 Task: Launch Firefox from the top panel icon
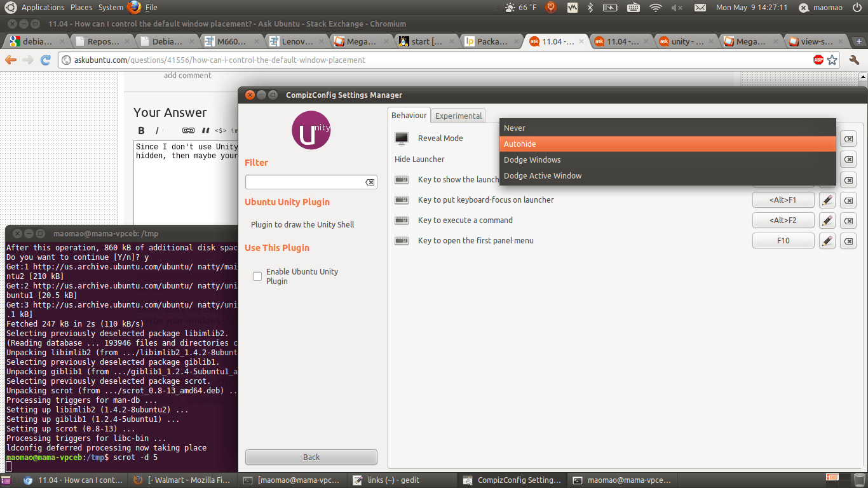(133, 8)
